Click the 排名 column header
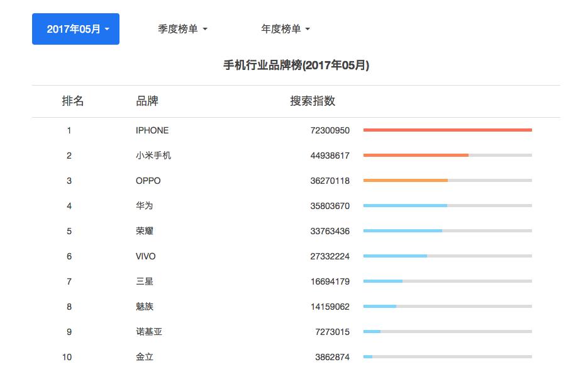Image resolution: width=588 pixels, height=369 pixels. point(73,101)
